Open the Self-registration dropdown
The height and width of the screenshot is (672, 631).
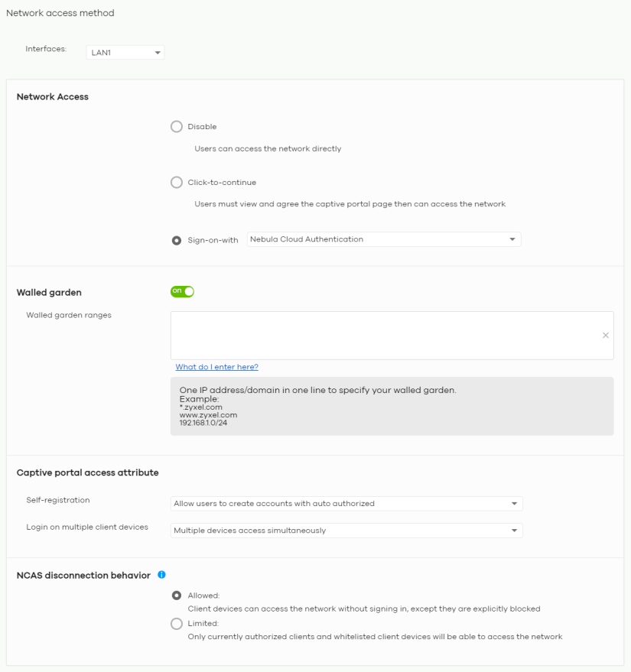(x=346, y=504)
